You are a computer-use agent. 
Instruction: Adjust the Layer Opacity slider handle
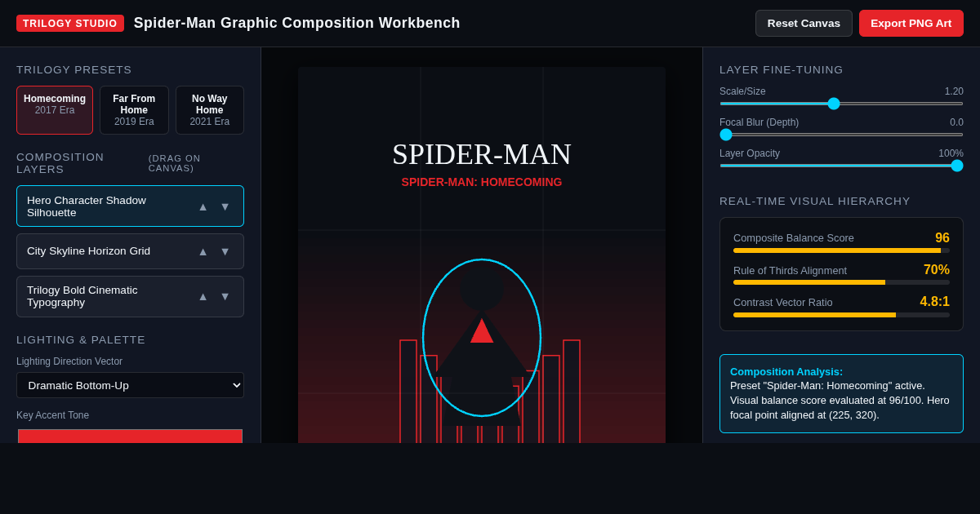pos(957,166)
